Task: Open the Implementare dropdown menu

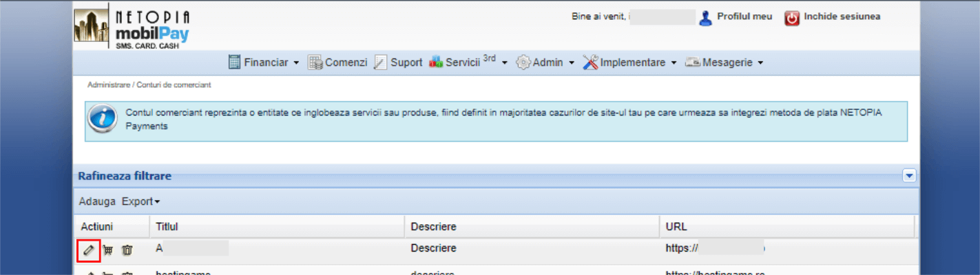Action: tap(637, 63)
